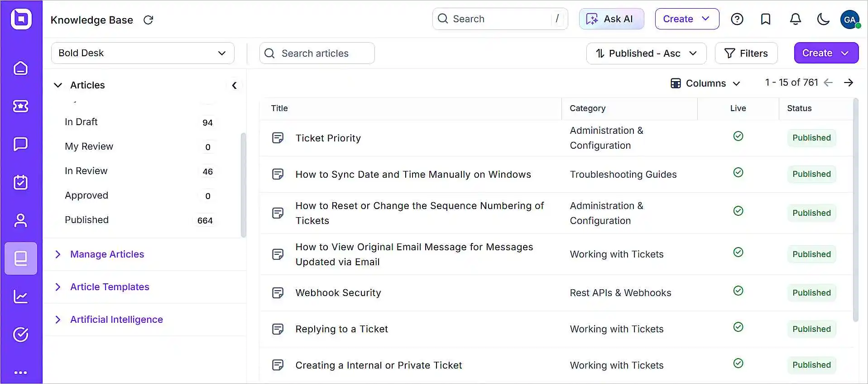Open the Ticket Priority article

coord(328,138)
